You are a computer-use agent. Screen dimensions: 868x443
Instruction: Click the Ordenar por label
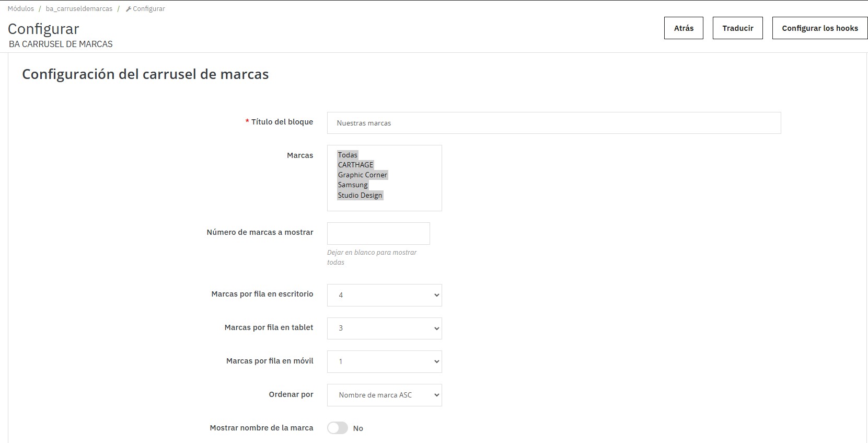[291, 394]
